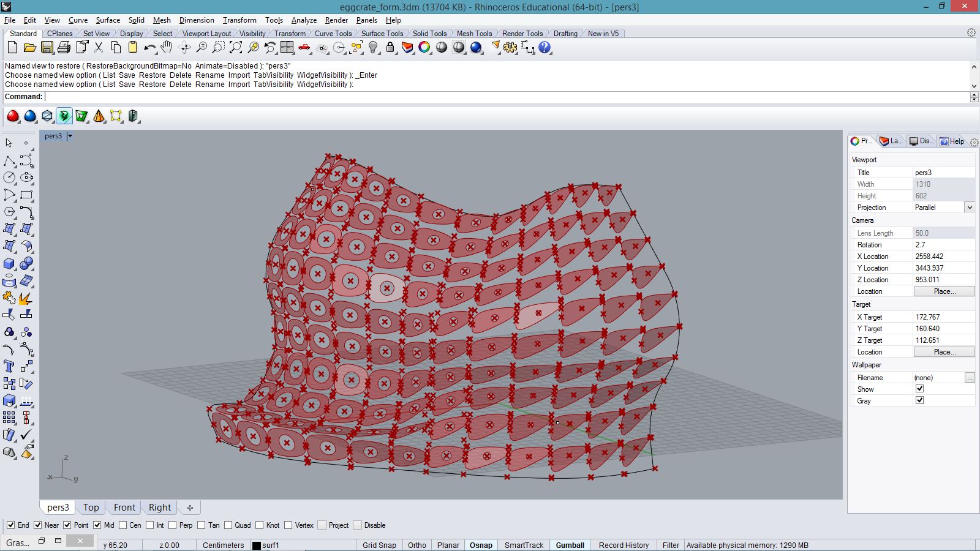Viewport: 980px width, 551px height.
Task: Click the Explode tool icon
Action: click(x=26, y=298)
